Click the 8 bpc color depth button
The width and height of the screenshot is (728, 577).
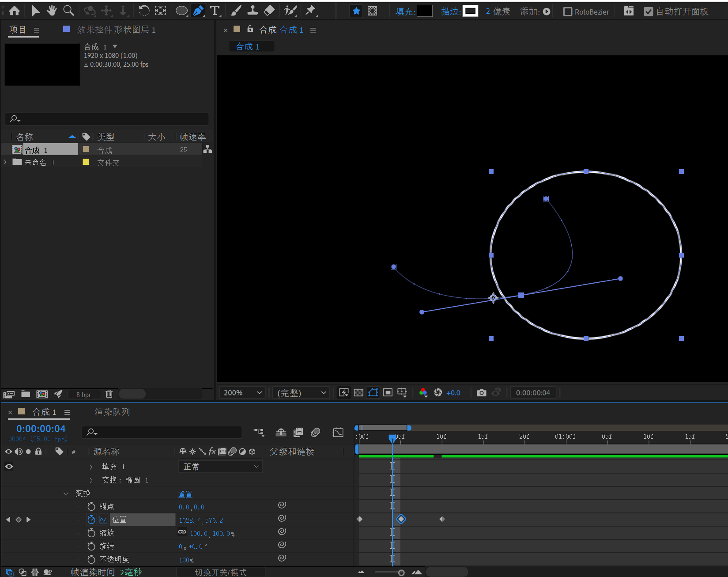[x=84, y=395]
